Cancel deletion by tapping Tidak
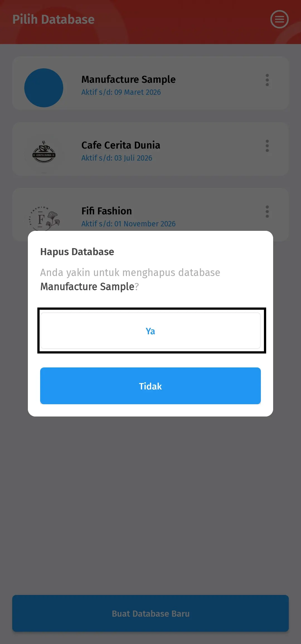The image size is (301, 644). pos(150,386)
